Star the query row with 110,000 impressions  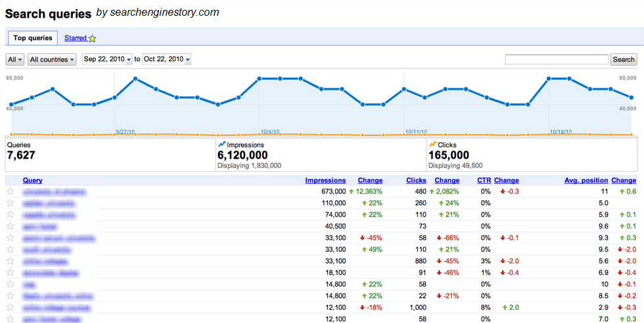11,203
